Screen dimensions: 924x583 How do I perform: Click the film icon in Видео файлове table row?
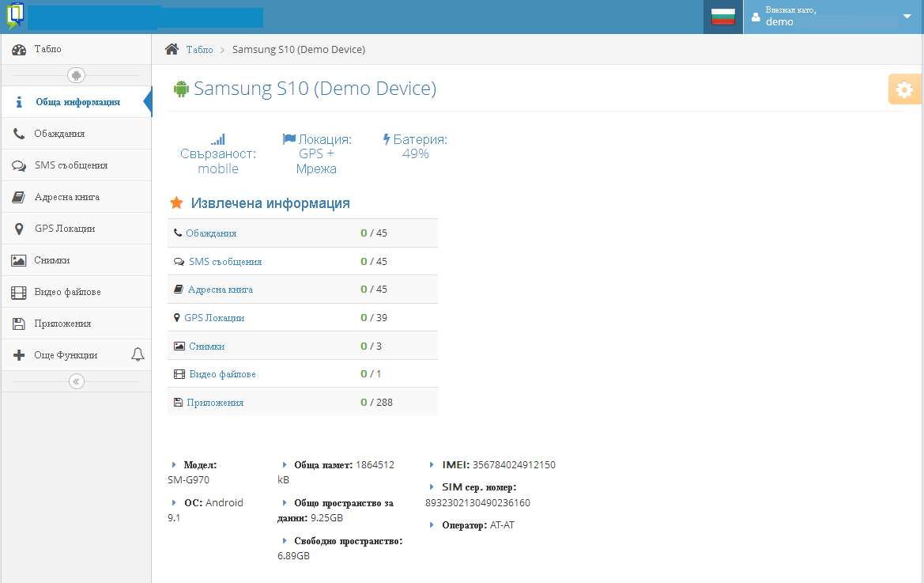point(179,373)
